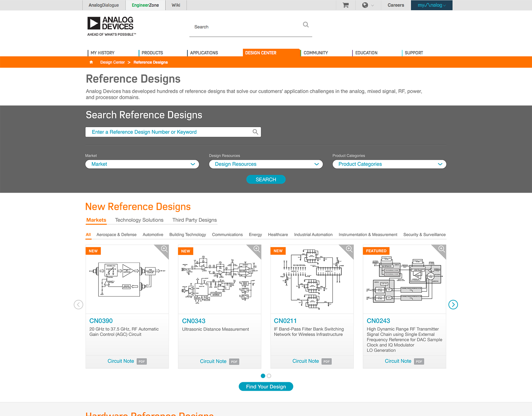Open the CN0211 PDF badge

(326, 361)
